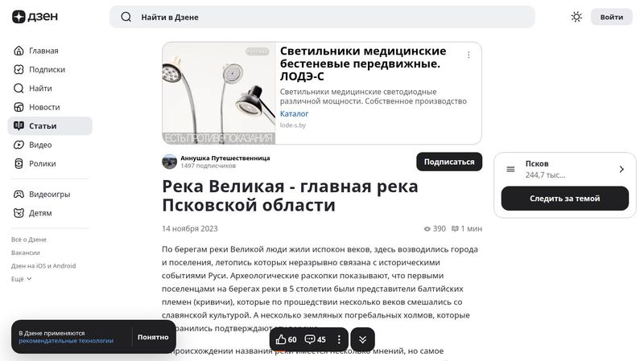Click the Дзен logo
The height and width of the screenshot is (361, 644).
pyautogui.click(x=35, y=17)
